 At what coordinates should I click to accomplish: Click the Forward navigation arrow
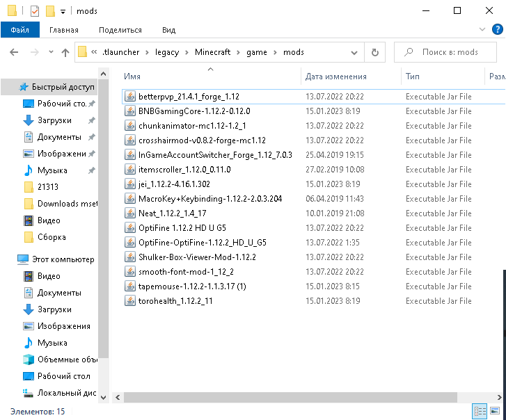34,52
